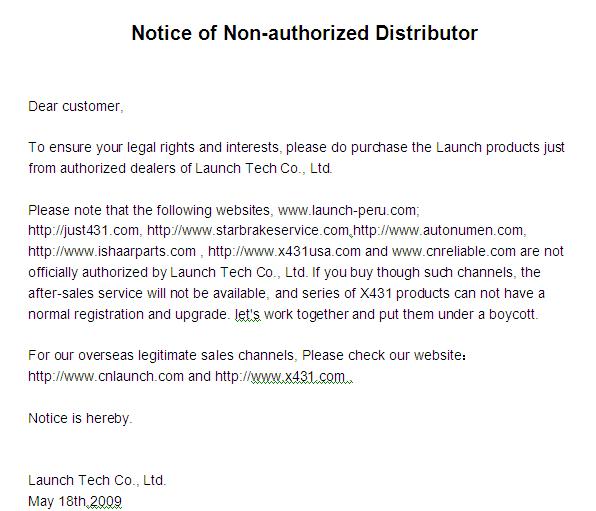This screenshot has width=596, height=511.
Task: Click the May 18th 2009 date
Action: tap(75, 501)
